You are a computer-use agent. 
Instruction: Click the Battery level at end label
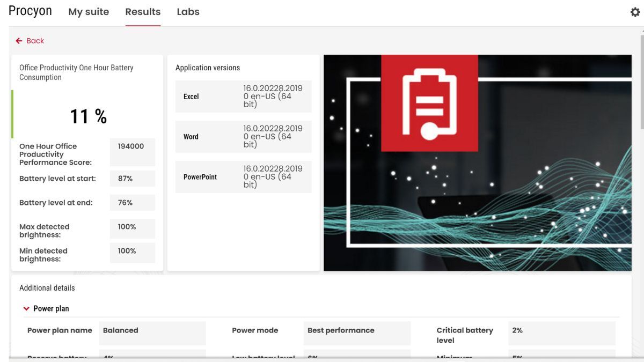56,203
